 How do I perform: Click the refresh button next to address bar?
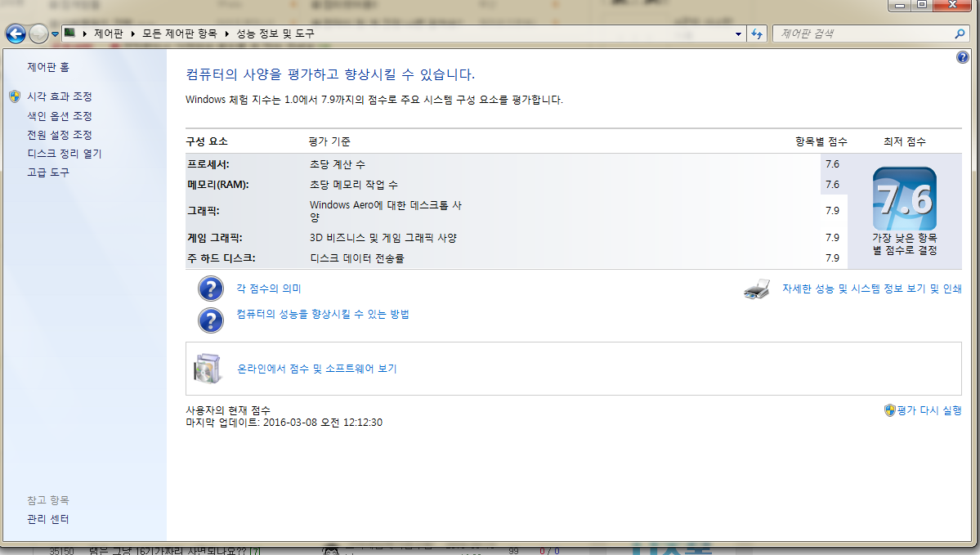(757, 34)
